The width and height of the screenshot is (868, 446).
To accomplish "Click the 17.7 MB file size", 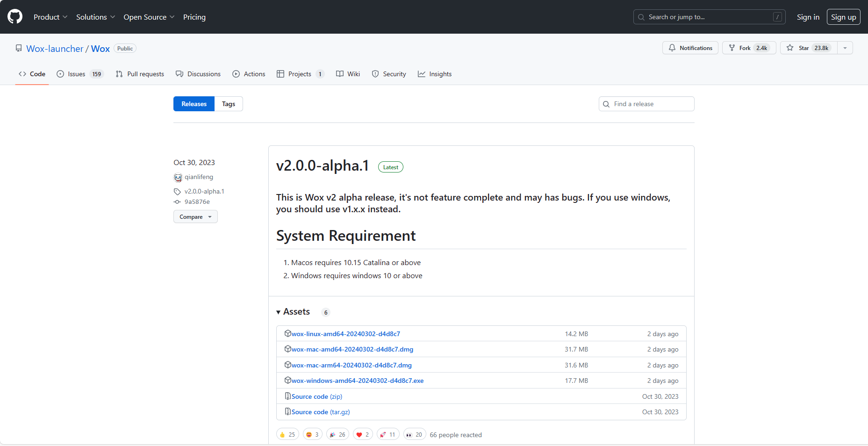I will pyautogui.click(x=576, y=381).
